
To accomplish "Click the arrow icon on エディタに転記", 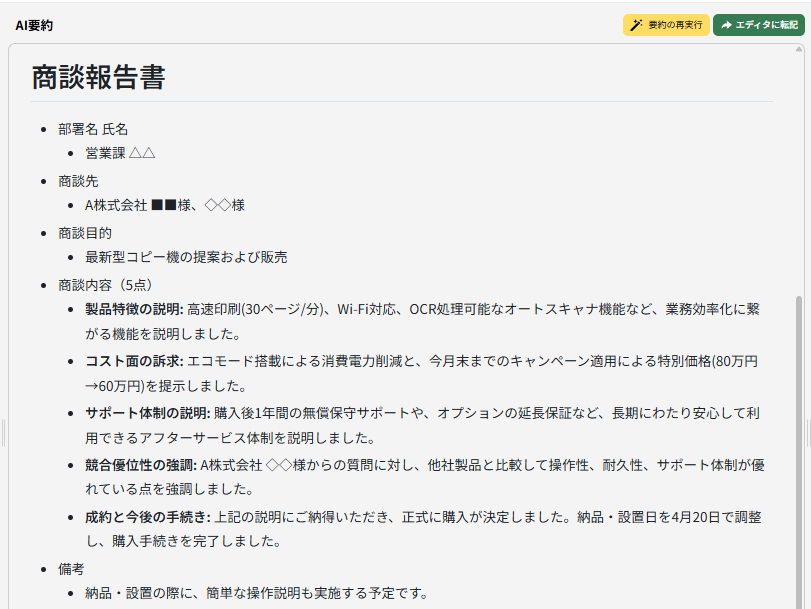I will pos(726,23).
